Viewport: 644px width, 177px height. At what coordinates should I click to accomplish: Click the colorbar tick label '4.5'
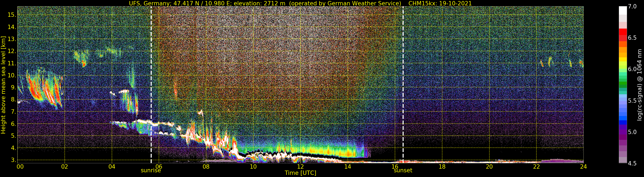point(632,163)
